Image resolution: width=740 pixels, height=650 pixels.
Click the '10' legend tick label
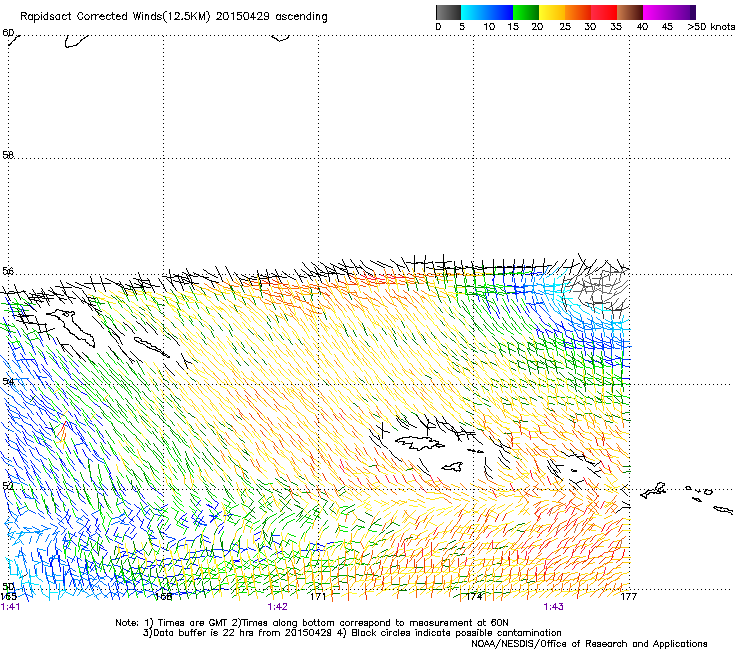coord(489,26)
